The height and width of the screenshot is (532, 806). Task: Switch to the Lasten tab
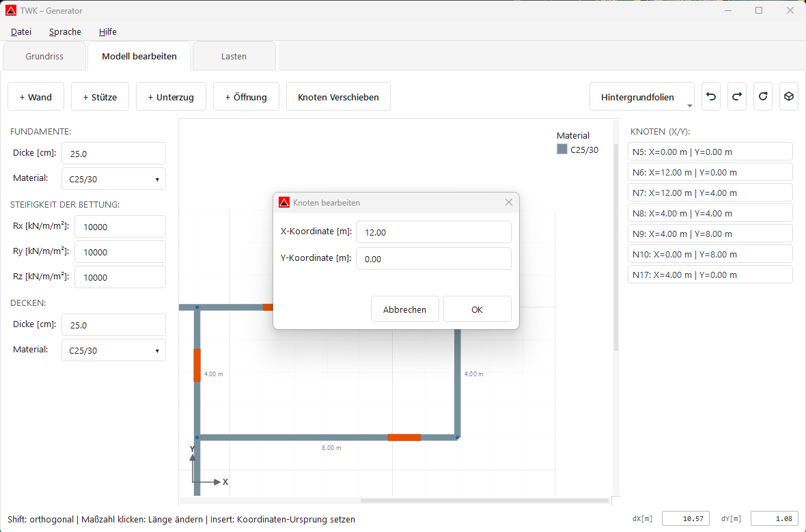(x=234, y=57)
